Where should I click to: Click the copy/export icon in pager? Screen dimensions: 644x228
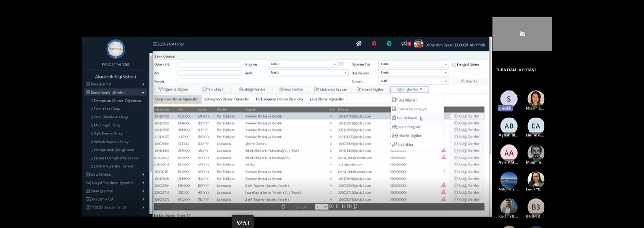[355, 206]
